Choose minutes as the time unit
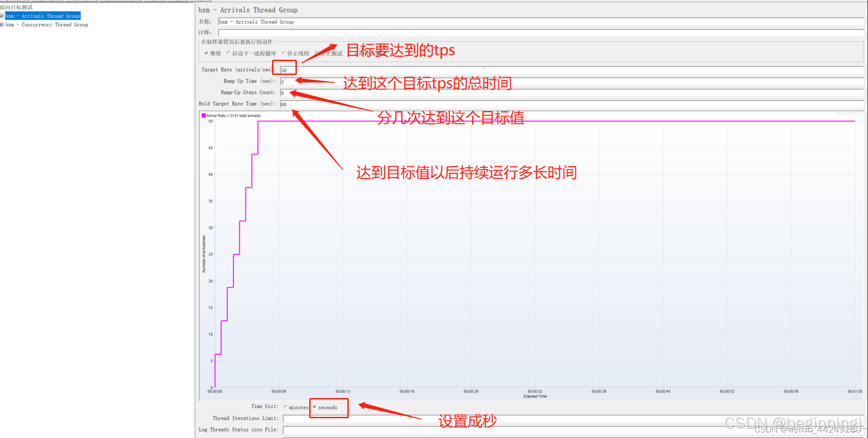The height and width of the screenshot is (438, 868). (x=296, y=408)
